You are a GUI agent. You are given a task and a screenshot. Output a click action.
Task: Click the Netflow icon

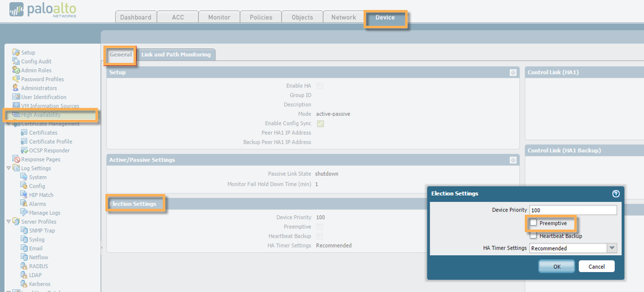(24, 257)
